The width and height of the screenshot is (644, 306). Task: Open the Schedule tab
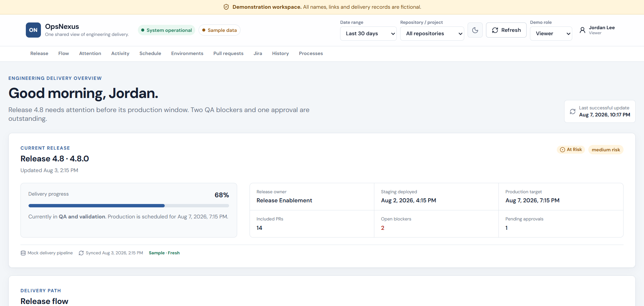(150, 53)
